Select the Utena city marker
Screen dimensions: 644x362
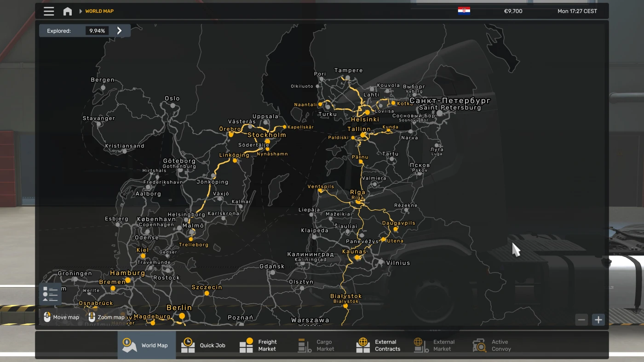coord(383,239)
